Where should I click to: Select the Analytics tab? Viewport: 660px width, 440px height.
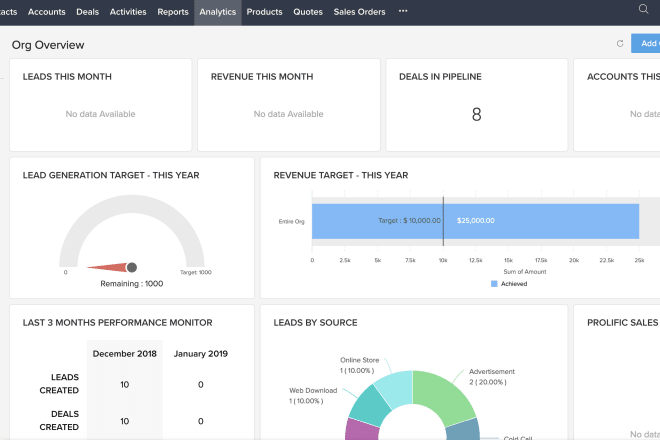click(218, 12)
